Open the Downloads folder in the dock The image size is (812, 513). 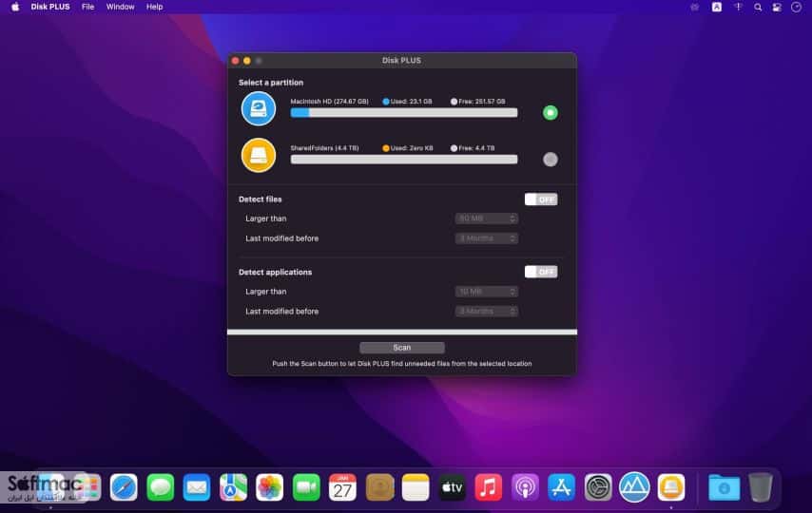click(724, 487)
